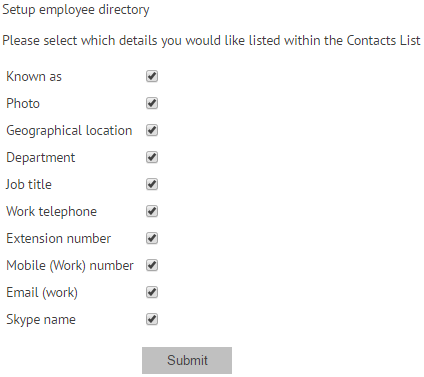Uncheck the Known as checkbox
Viewport: 424px width, 377px height.
(152, 76)
